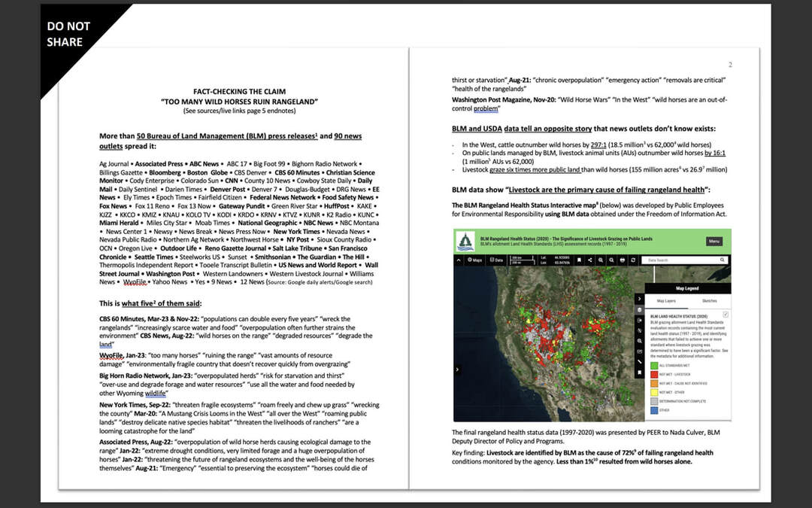Uncheck the BLM Land Health Status layer checkbox
This screenshot has width=812, height=508.
click(x=725, y=314)
